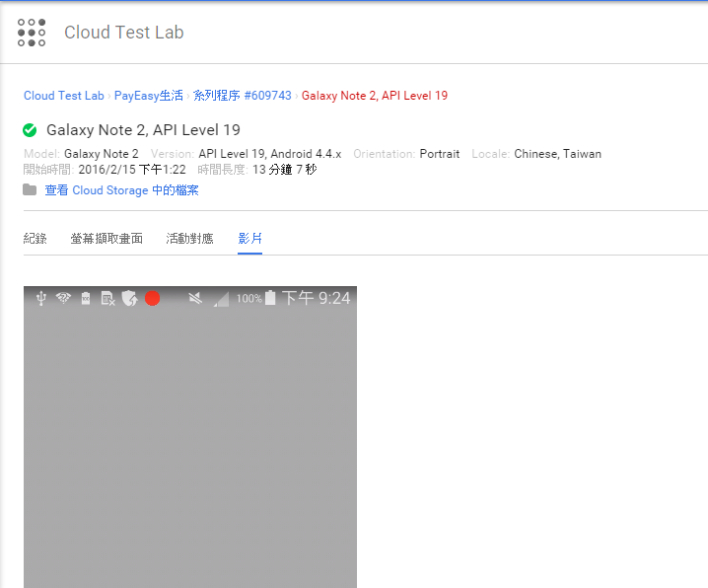Switch to the 紀錄 tab
The height and width of the screenshot is (588, 708).
[x=35, y=238]
